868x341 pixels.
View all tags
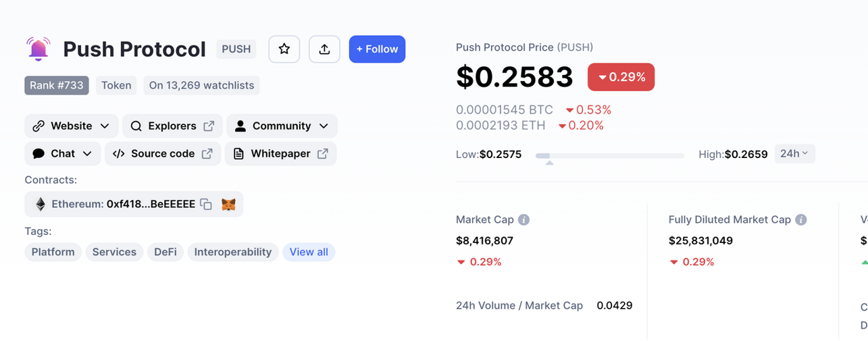click(x=309, y=252)
